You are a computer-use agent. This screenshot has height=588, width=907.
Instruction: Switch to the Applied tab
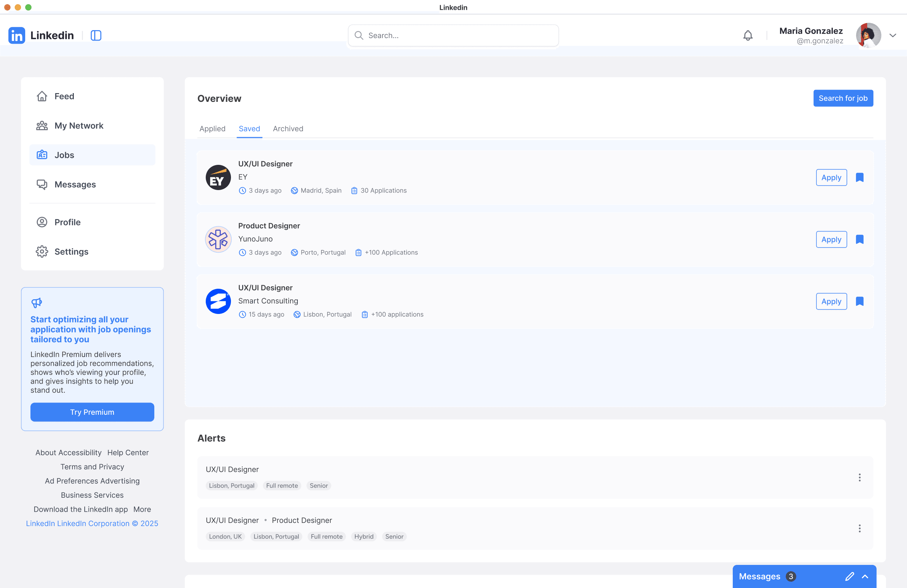point(212,129)
